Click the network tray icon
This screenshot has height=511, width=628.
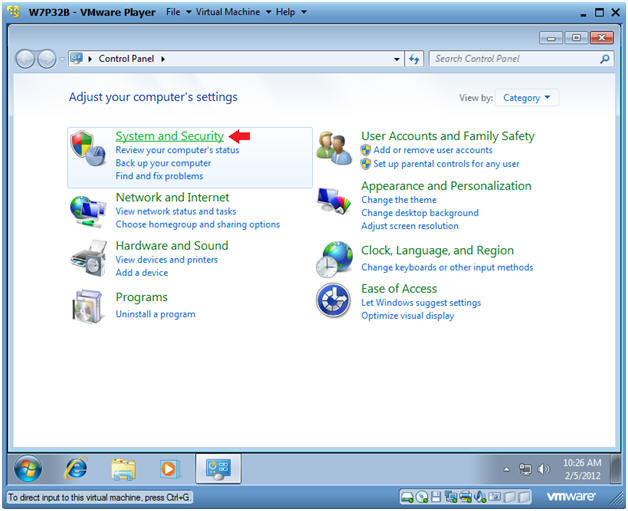tap(525, 469)
